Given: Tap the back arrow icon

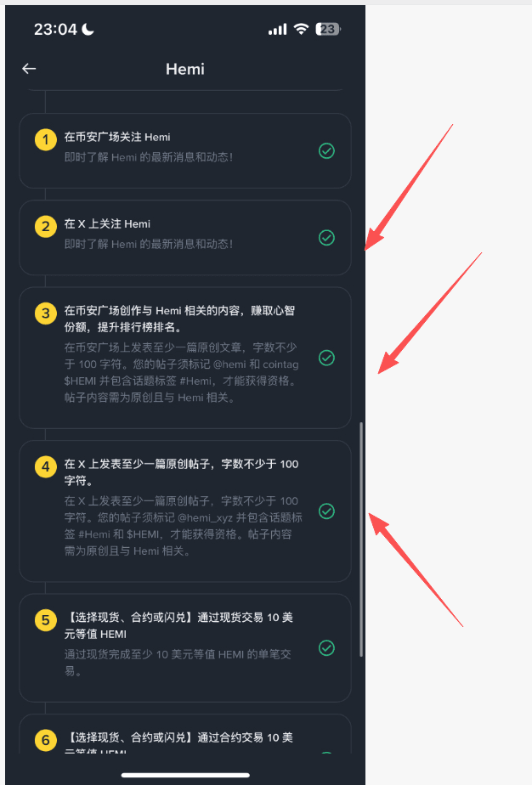Looking at the screenshot, I should click(x=29, y=69).
